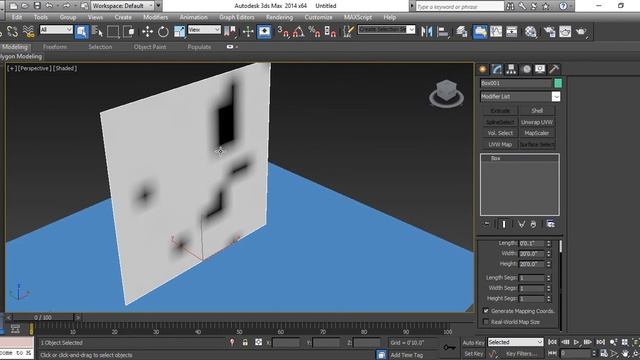
Task: Click the Key Filters button
Action: (x=522, y=354)
